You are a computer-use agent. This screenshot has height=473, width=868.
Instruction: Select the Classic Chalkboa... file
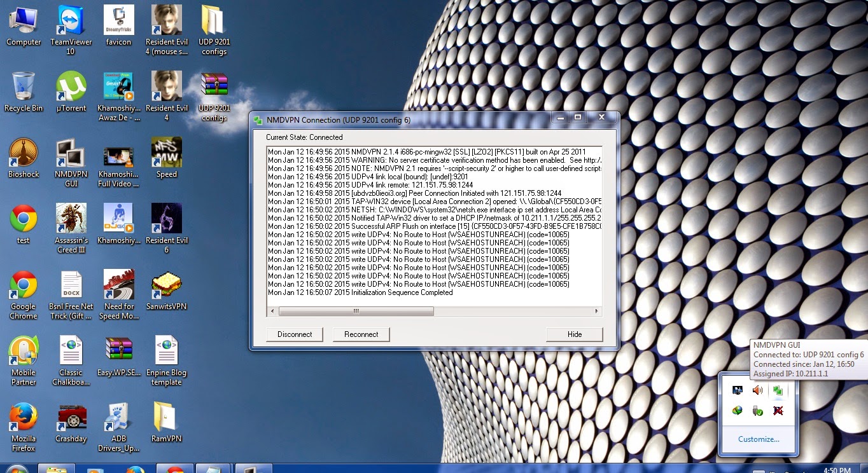[x=71, y=360]
